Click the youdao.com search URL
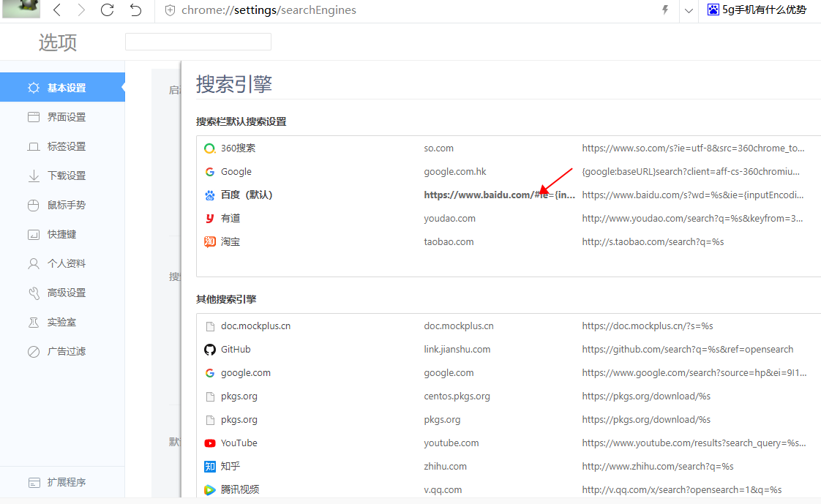The image size is (821, 504). [692, 218]
